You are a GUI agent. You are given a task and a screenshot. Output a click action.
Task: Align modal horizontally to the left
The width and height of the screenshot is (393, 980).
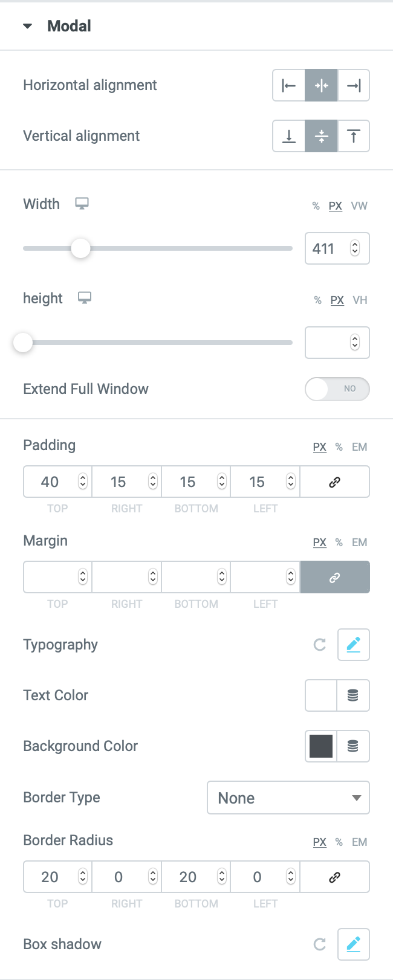pyautogui.click(x=289, y=85)
